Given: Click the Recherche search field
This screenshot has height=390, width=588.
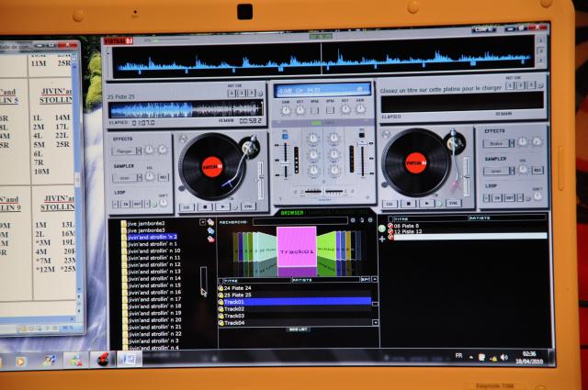Looking at the screenshot, I should (300, 221).
